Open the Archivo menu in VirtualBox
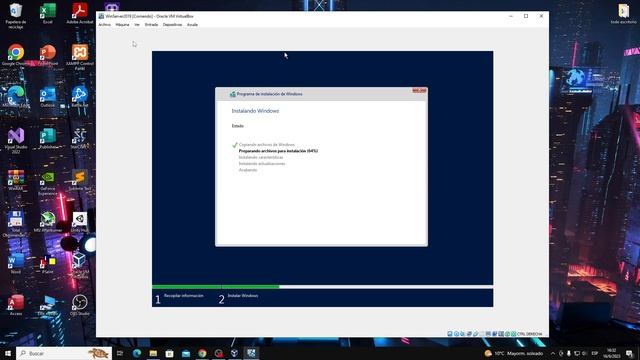This screenshot has height=360, width=640. click(x=104, y=25)
